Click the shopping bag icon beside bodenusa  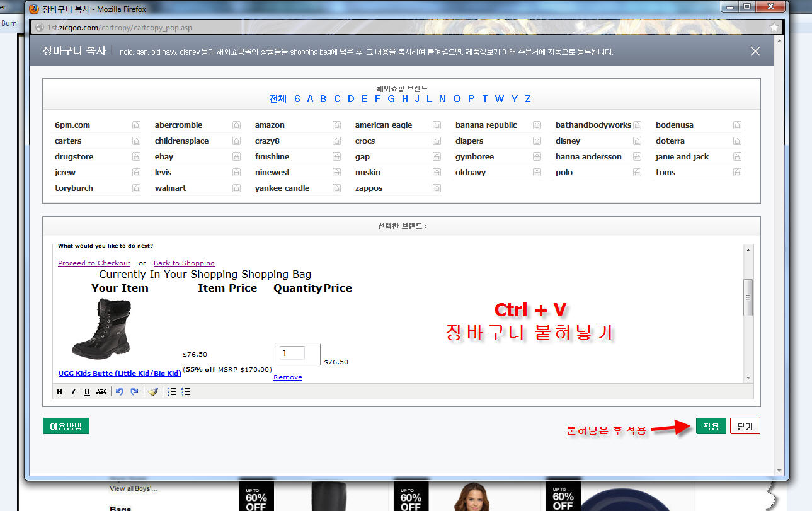point(737,125)
